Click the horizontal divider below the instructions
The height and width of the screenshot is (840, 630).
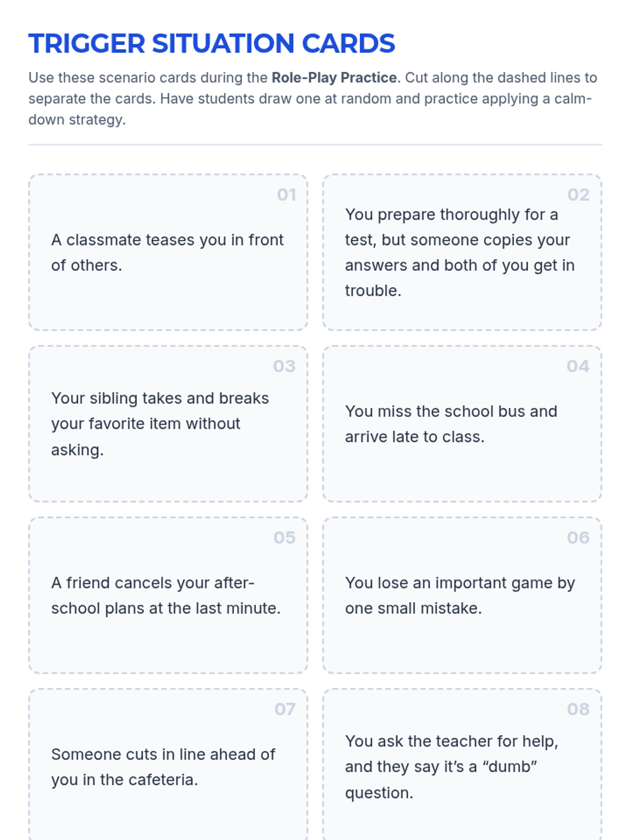[315, 144]
